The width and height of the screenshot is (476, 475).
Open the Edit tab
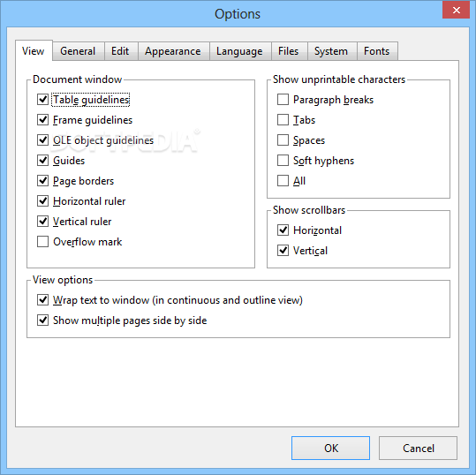click(120, 51)
